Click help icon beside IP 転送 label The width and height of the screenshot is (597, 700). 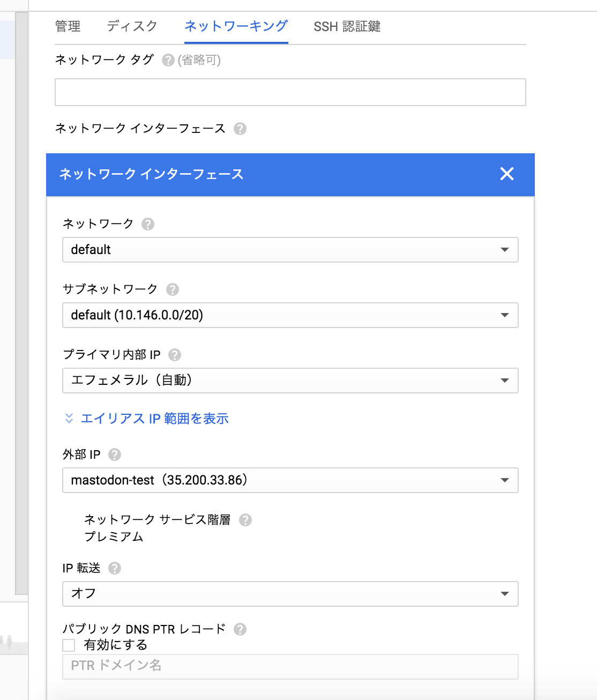coord(115,568)
